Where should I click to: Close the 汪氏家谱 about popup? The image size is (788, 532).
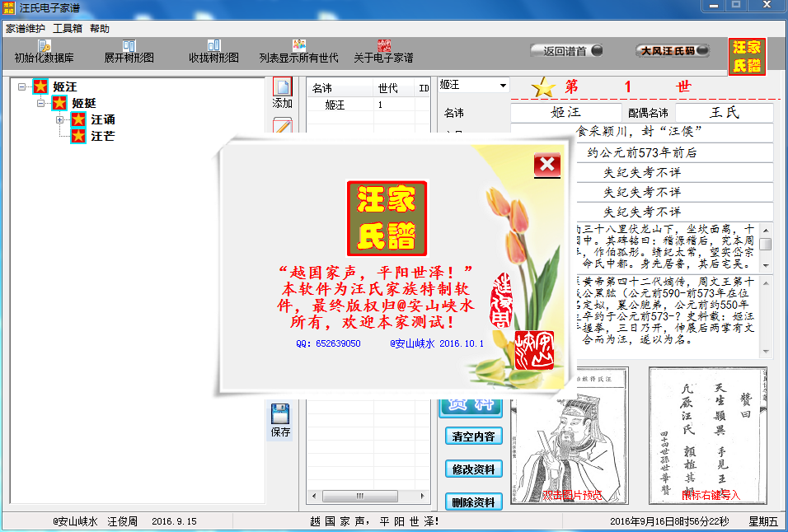click(x=546, y=166)
